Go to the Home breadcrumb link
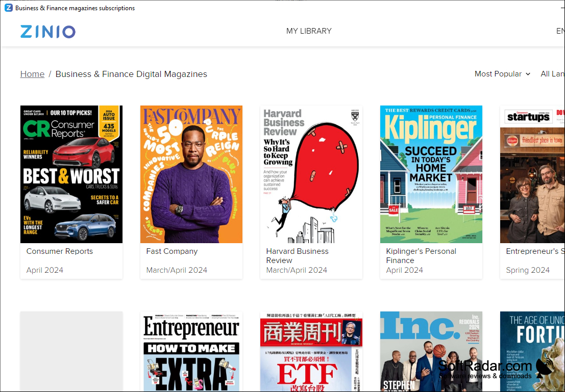The image size is (565, 392). (33, 74)
